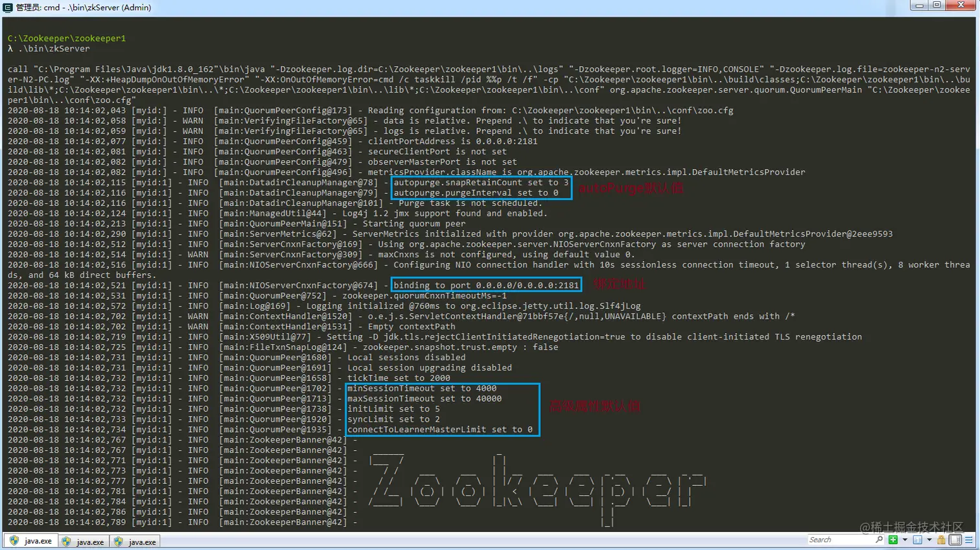
Task: Switch to the last java.exe tab
Action: [135, 542]
